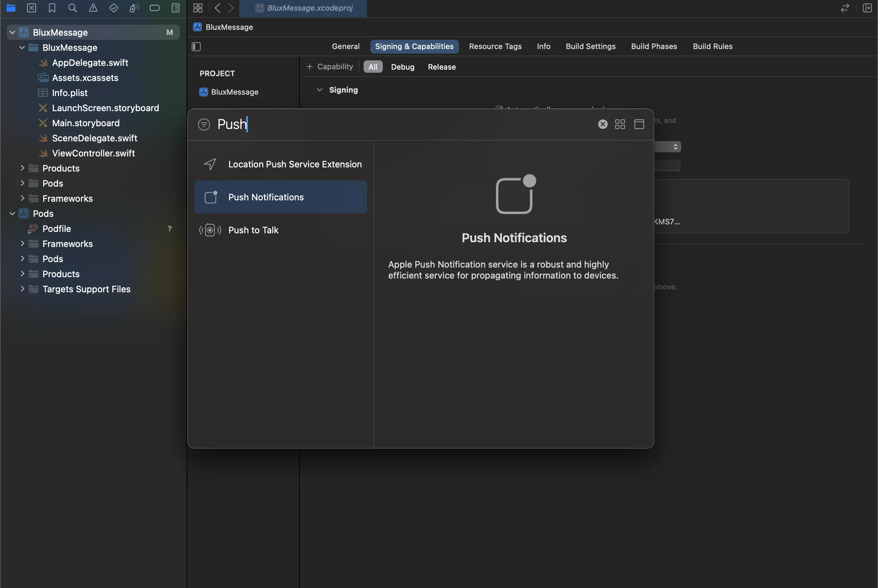
Task: Expand the Products folder in Pods project
Action: click(x=22, y=274)
